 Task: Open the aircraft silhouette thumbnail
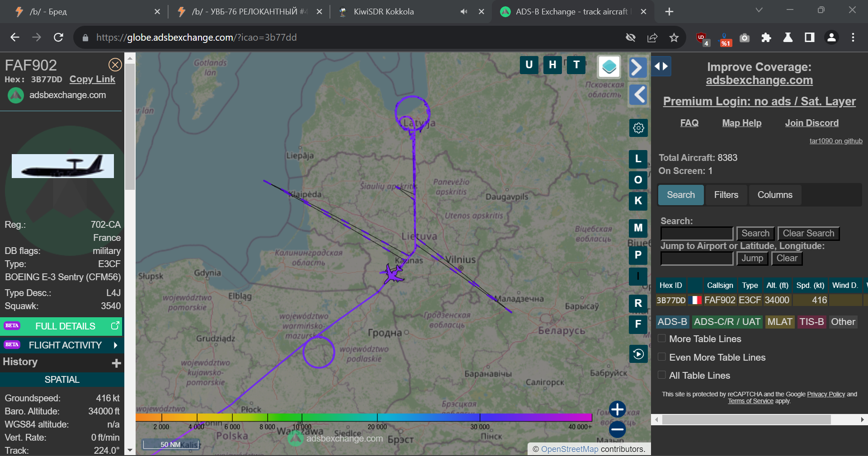63,166
